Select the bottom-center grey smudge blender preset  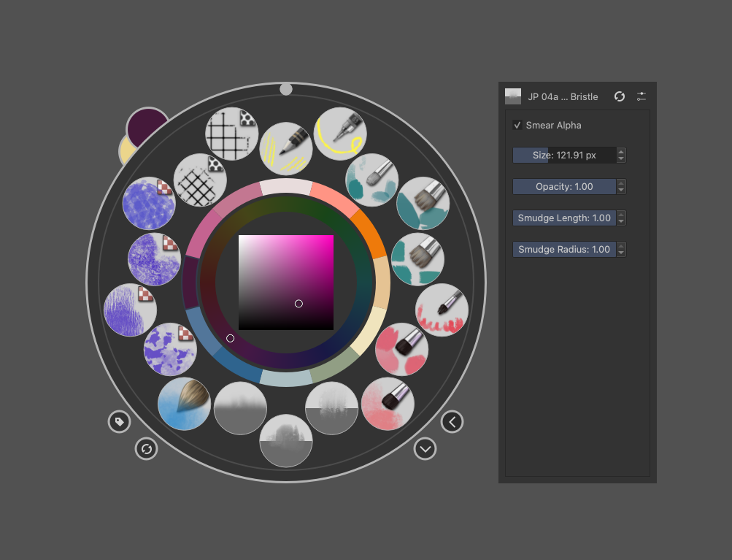285,440
